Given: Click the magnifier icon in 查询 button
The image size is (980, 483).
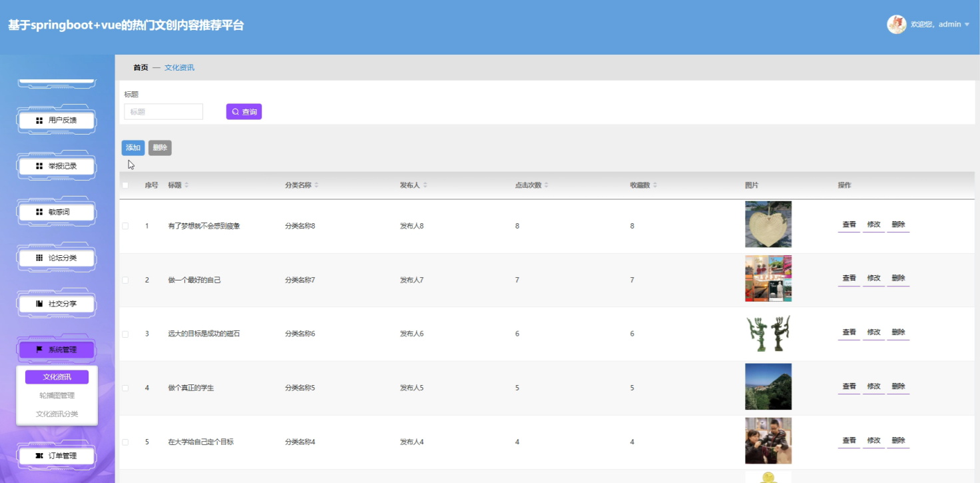Looking at the screenshot, I should (x=235, y=112).
